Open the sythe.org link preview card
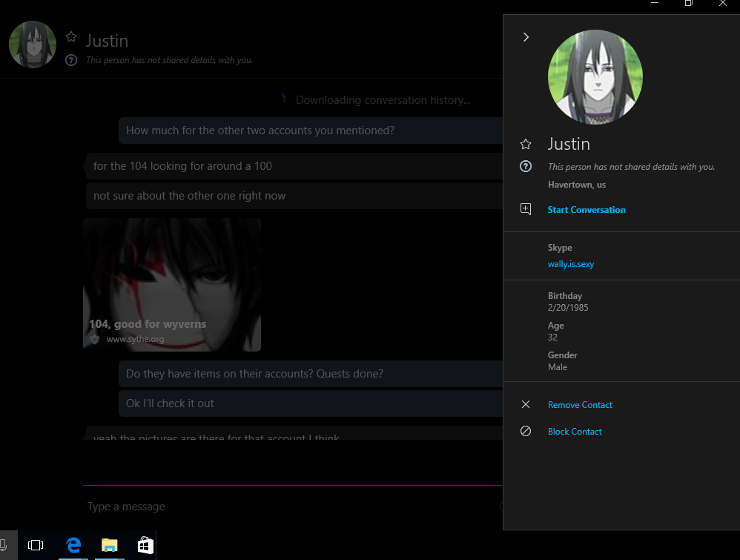Screen dimensions: 740x560 coord(172,285)
